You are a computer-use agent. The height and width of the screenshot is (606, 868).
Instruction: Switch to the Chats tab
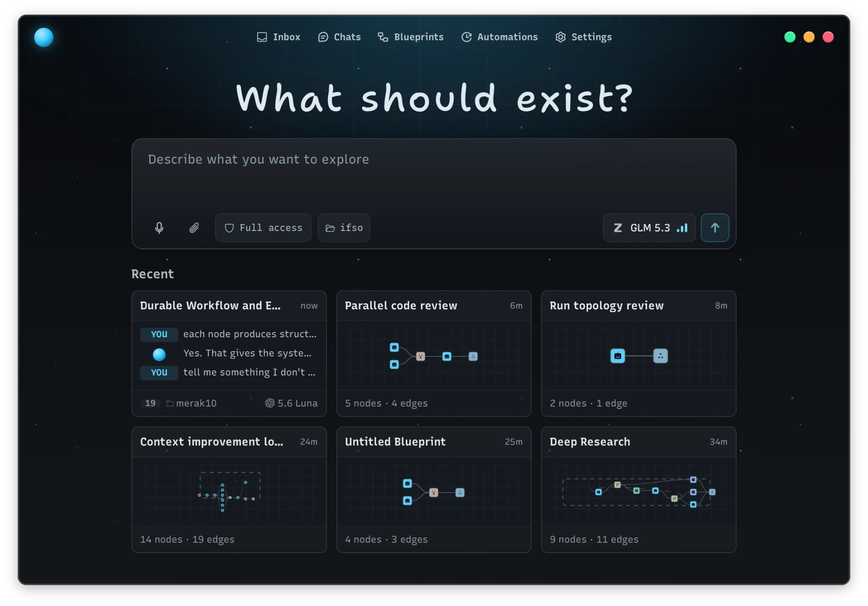[339, 37]
